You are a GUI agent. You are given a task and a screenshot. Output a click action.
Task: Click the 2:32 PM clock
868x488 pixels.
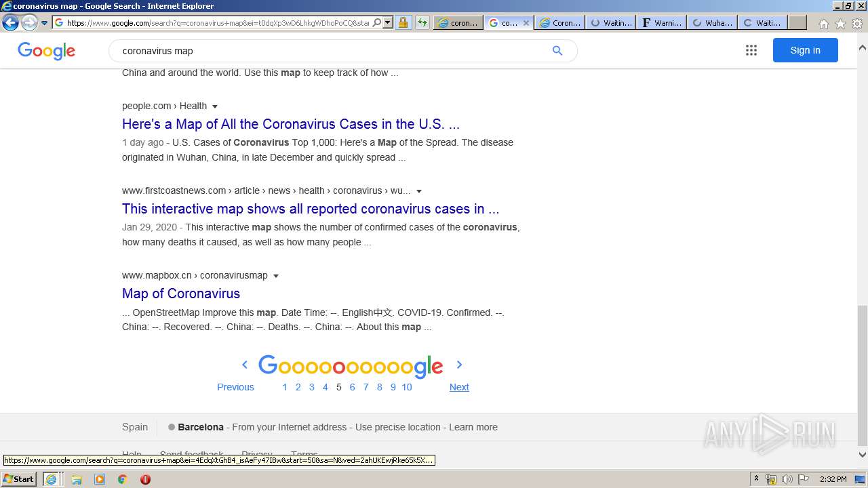tap(833, 479)
